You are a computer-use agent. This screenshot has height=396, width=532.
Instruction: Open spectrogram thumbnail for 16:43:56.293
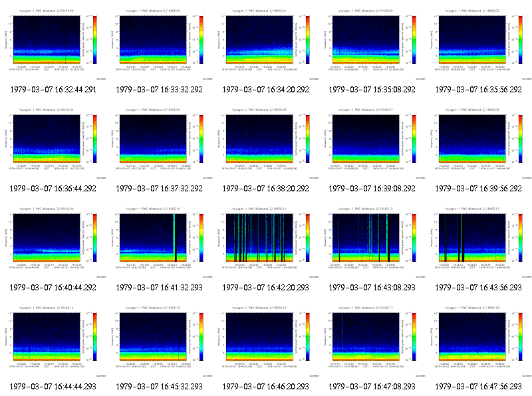tap(479, 241)
